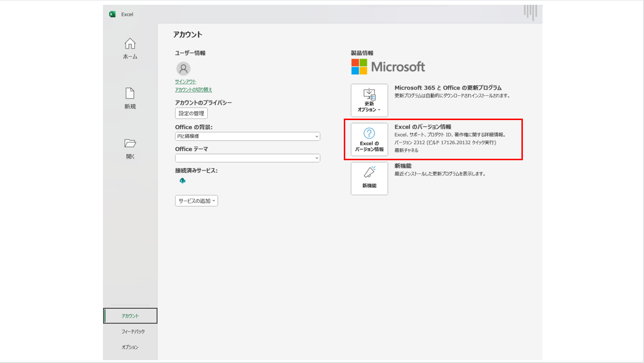Click Excel のバージョン情報 button
The image size is (644, 363).
(x=369, y=139)
